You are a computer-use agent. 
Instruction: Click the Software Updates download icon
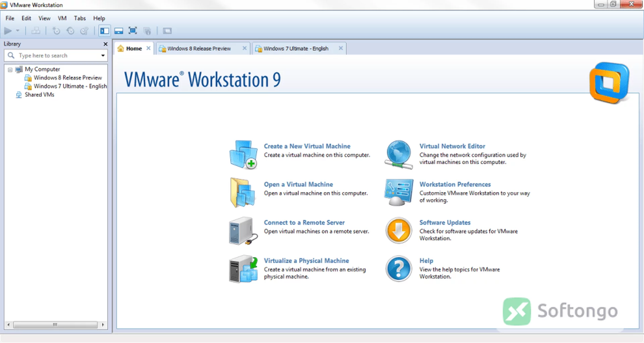(x=398, y=231)
